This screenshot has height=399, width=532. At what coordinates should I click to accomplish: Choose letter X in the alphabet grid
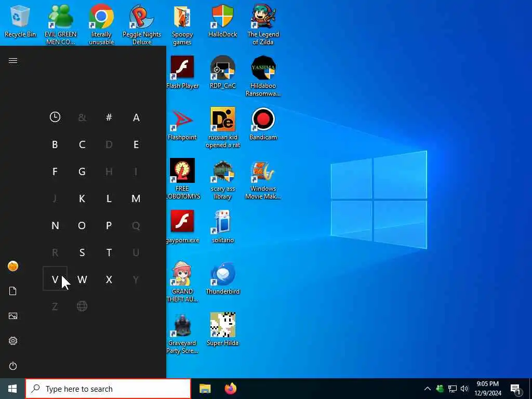109,280
